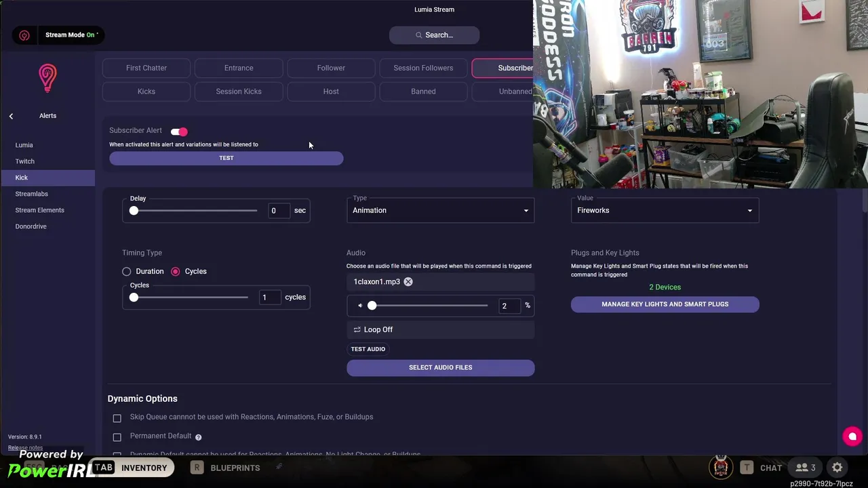Toggle the Subscriber Alert switch
Image resolution: width=868 pixels, height=488 pixels.
click(179, 131)
